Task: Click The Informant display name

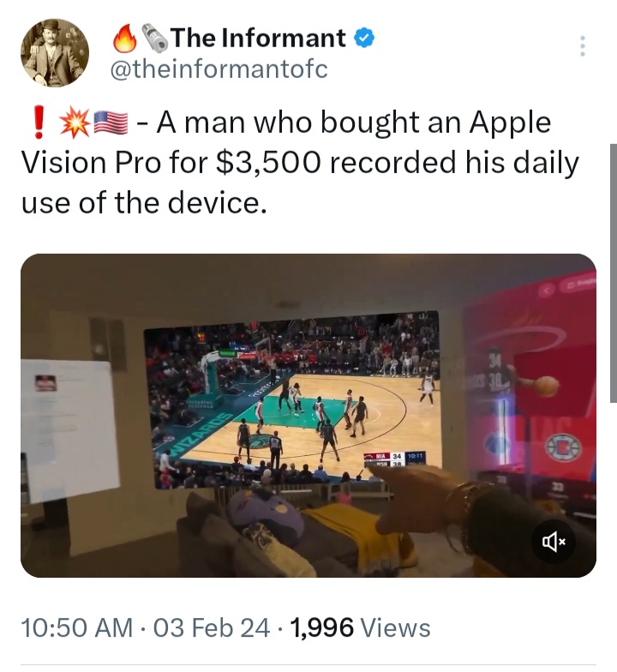Action: click(258, 38)
